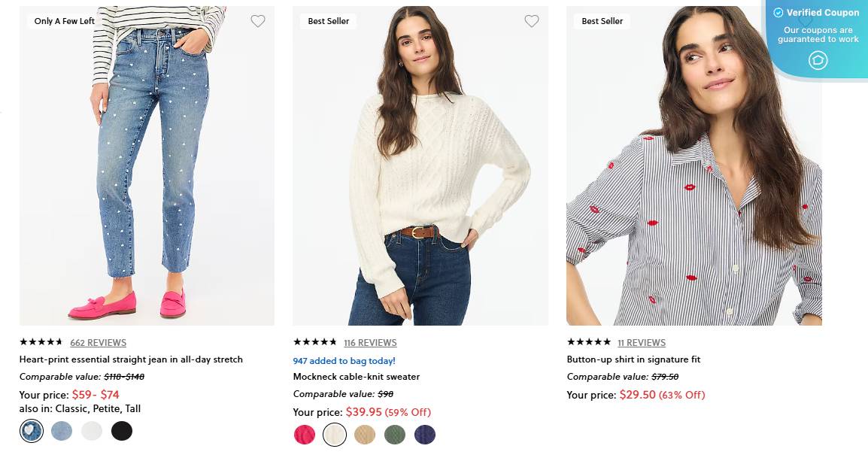Click '947 added to bag today!' link
This screenshot has height=467, width=868.
pyautogui.click(x=343, y=360)
